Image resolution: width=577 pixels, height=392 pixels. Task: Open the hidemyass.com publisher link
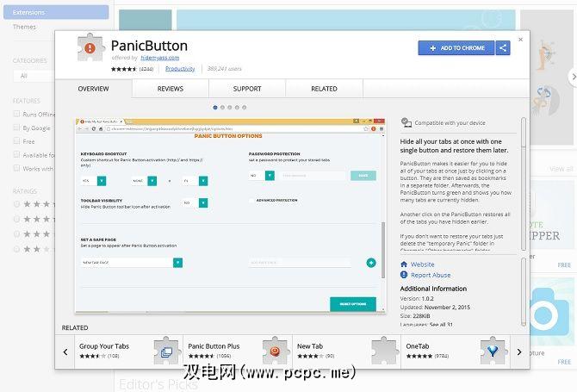point(159,58)
